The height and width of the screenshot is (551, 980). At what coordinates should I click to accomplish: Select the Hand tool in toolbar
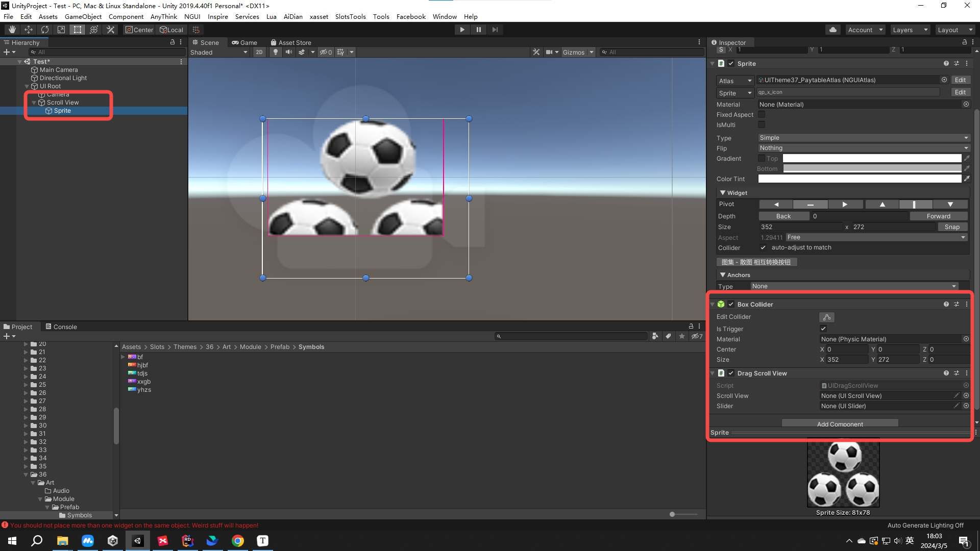click(12, 30)
